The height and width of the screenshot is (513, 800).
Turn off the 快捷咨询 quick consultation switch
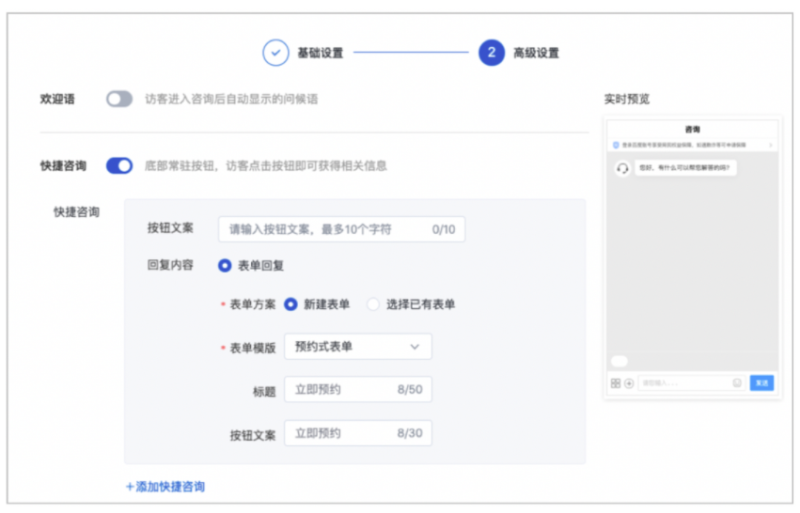[119, 166]
